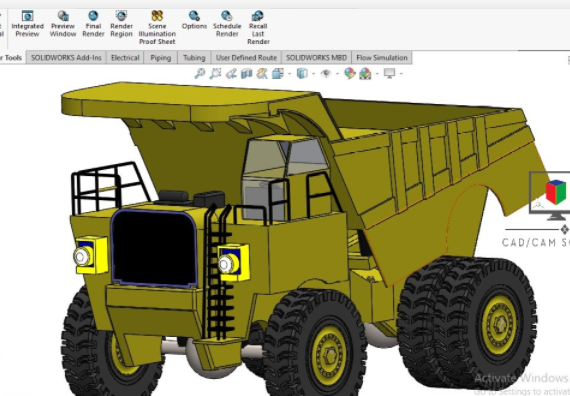Select the front-right wheel hub

pyautogui.click(x=330, y=355)
